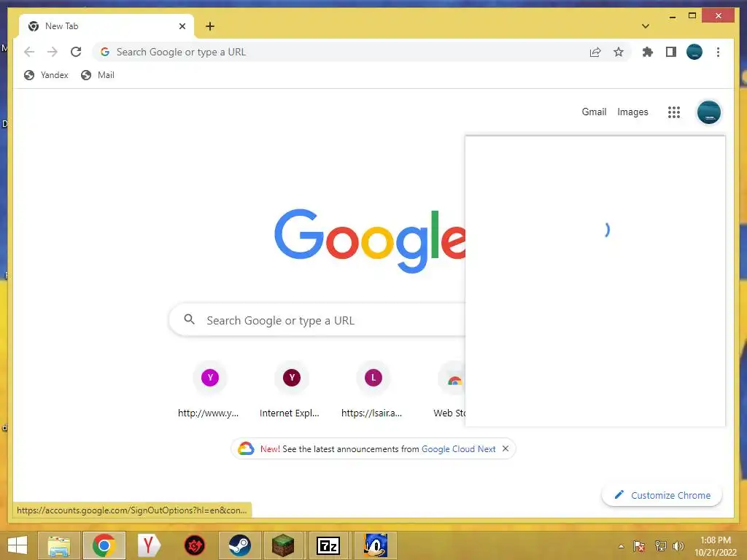Image resolution: width=747 pixels, height=560 pixels.
Task: Open the Mail bookmark
Action: 98,75
